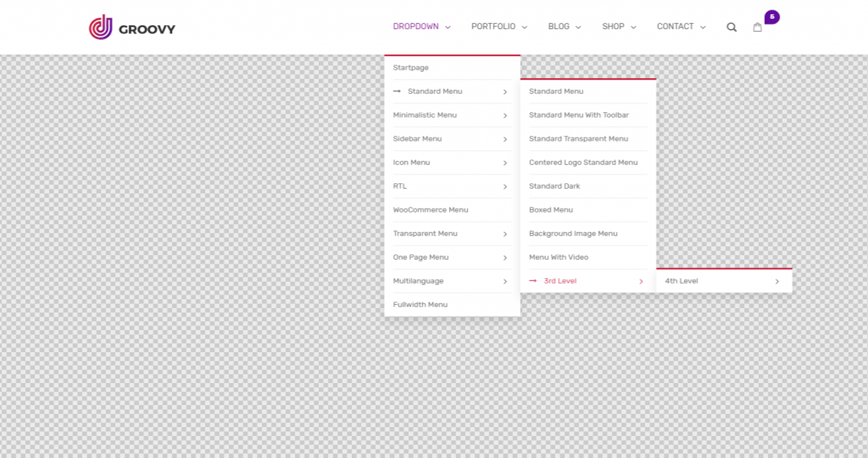Select DROPDOWN in the main navigation
This screenshot has width=868, height=458.
coord(417,26)
